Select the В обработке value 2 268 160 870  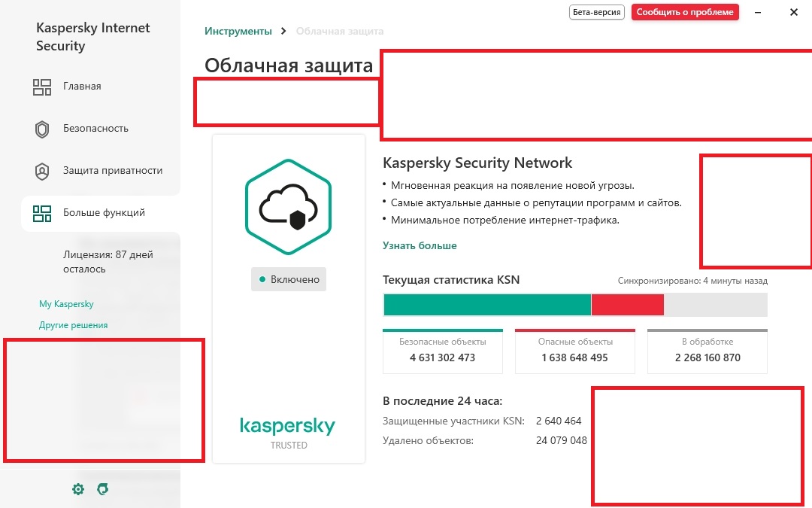click(707, 357)
